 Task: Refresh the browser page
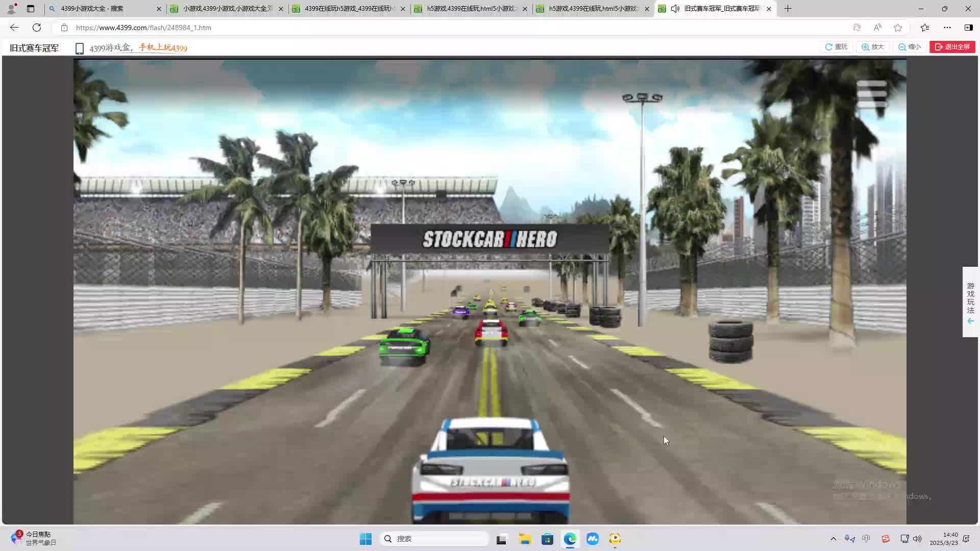pyautogui.click(x=37, y=28)
